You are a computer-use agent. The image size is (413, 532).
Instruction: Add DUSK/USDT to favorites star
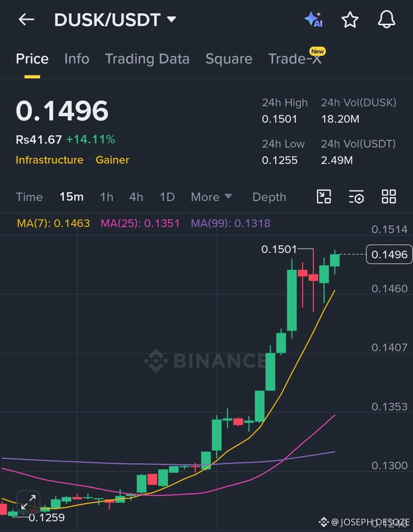click(350, 19)
